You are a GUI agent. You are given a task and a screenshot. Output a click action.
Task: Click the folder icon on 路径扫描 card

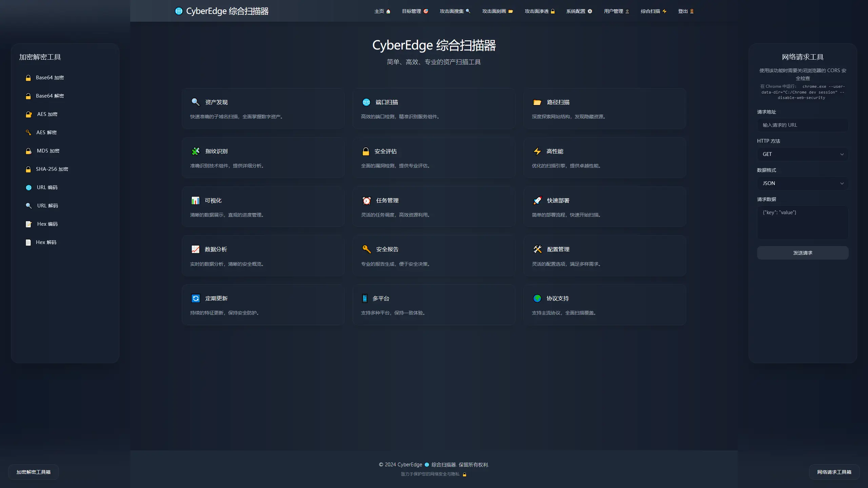pyautogui.click(x=537, y=102)
